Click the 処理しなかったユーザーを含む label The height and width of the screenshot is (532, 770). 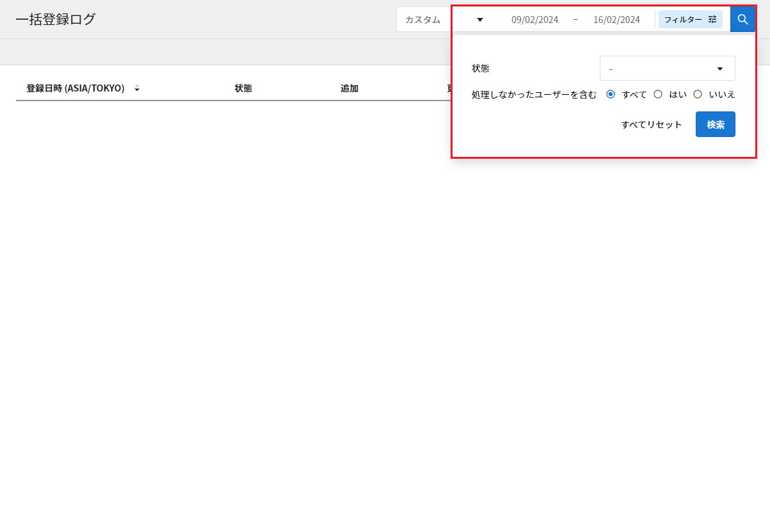coord(534,94)
